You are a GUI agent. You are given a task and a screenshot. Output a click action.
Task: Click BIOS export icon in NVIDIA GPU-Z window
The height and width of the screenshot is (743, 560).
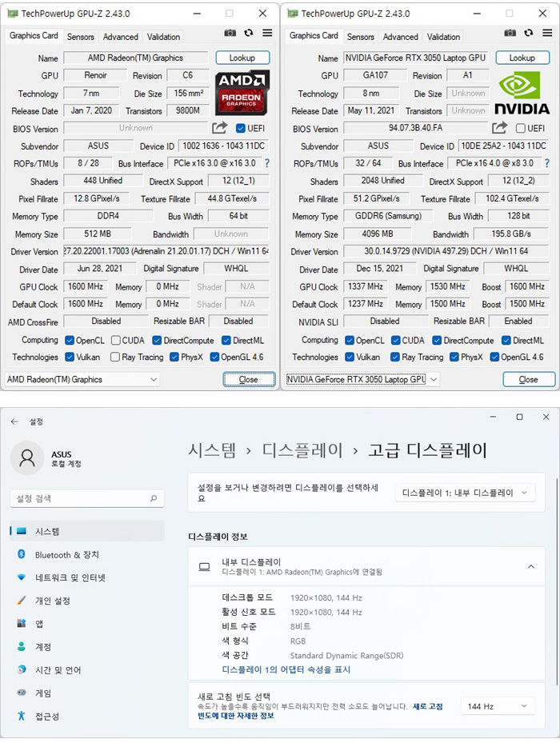click(500, 127)
